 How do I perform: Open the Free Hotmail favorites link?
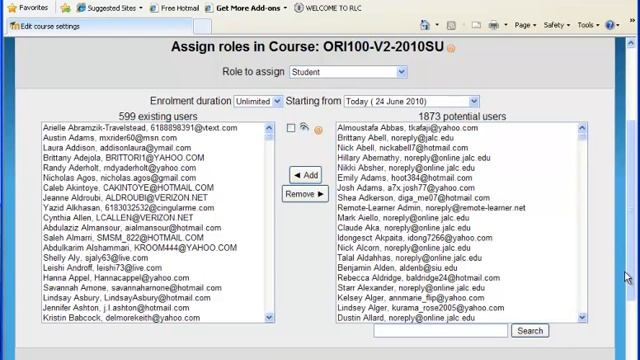(174, 8)
